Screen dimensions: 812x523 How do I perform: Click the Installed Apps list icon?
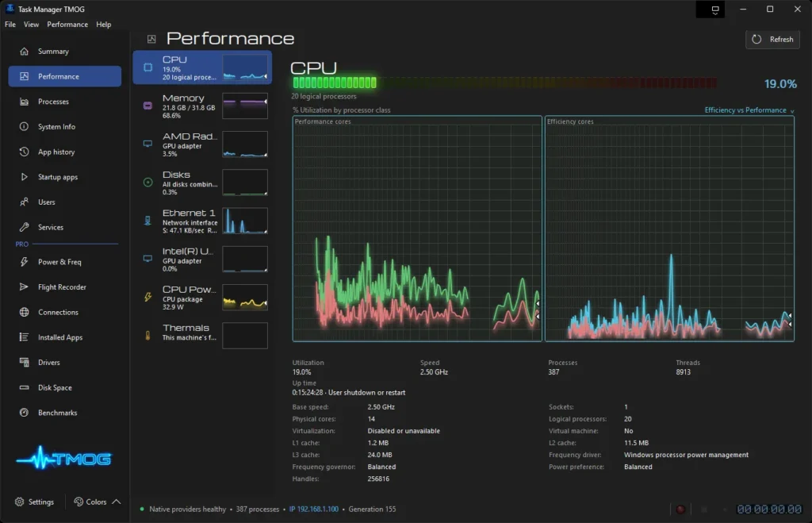point(24,337)
